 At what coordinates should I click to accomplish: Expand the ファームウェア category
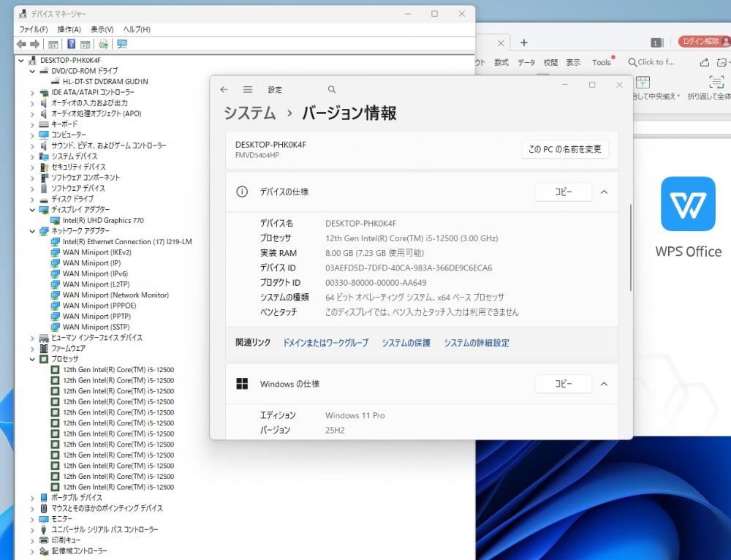pyautogui.click(x=32, y=348)
